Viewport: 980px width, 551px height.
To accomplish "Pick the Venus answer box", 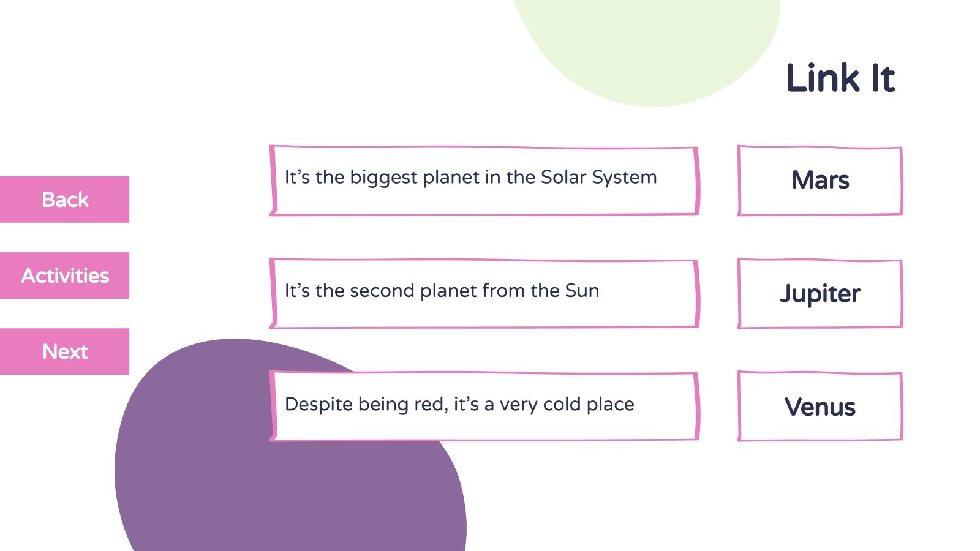I will coord(820,406).
